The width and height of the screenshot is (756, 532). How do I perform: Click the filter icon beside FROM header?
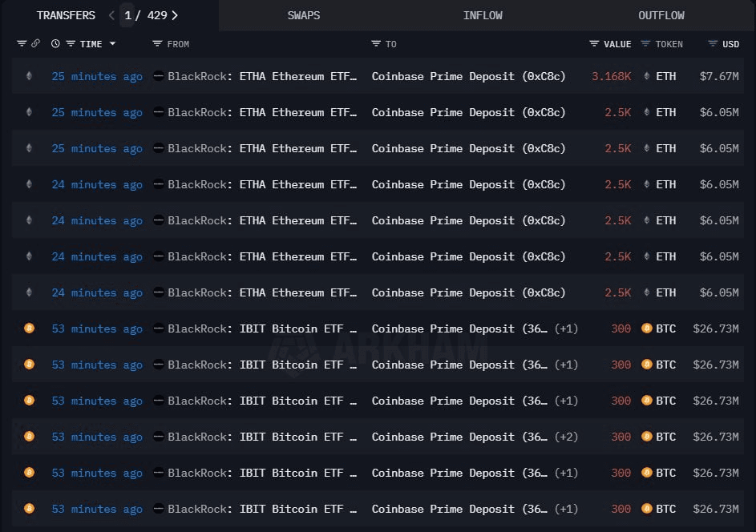pos(157,44)
